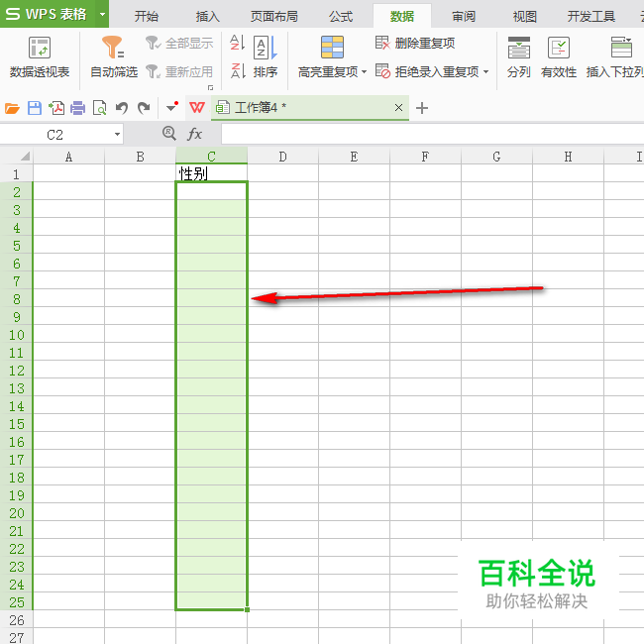Open WPS 表格 application menu dropdown arrow
Image resolution: width=644 pixels, height=644 pixels.
(x=102, y=14)
